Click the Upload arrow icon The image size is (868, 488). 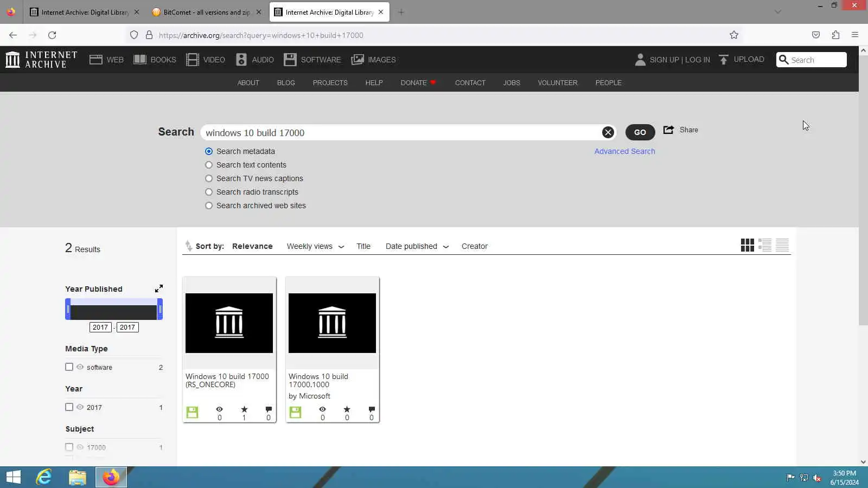pyautogui.click(x=724, y=60)
